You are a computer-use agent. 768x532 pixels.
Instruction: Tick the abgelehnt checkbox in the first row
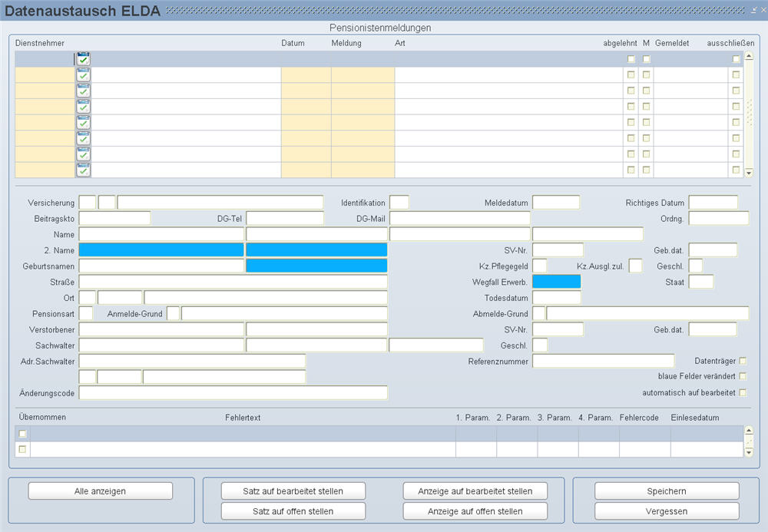click(631, 59)
